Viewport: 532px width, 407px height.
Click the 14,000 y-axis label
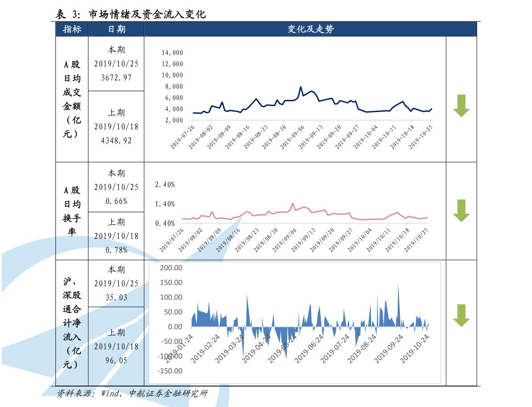(x=172, y=53)
